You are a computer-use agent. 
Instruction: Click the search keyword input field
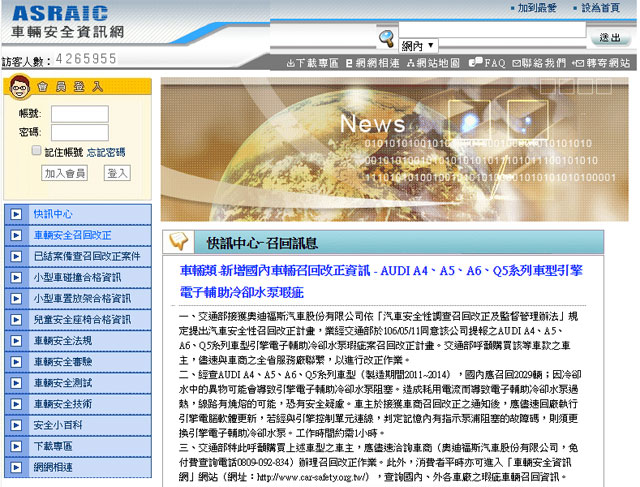click(492, 30)
